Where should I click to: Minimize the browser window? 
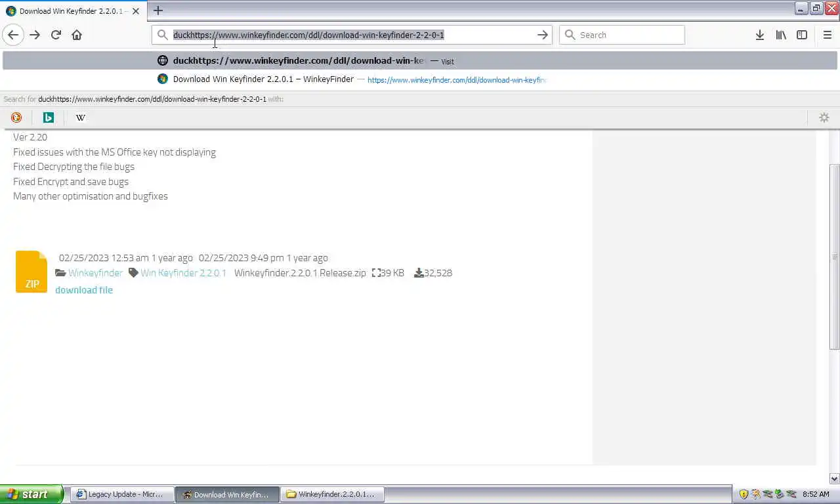[x=801, y=9]
